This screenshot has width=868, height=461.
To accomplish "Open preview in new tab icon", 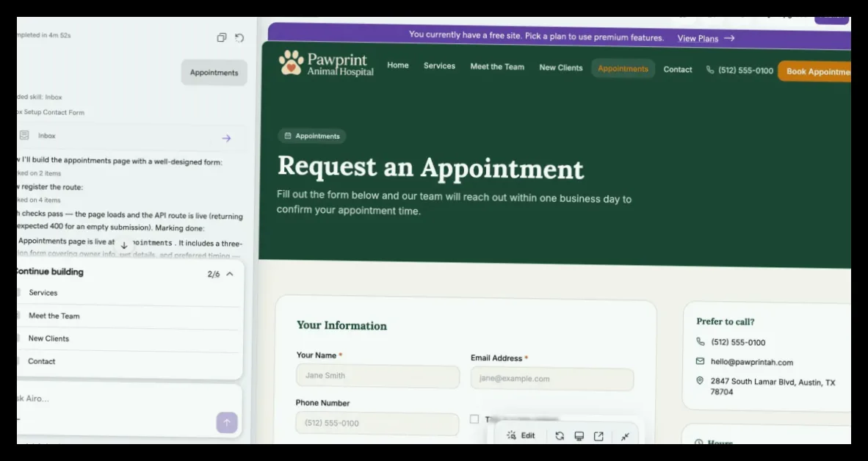I will [x=598, y=436].
